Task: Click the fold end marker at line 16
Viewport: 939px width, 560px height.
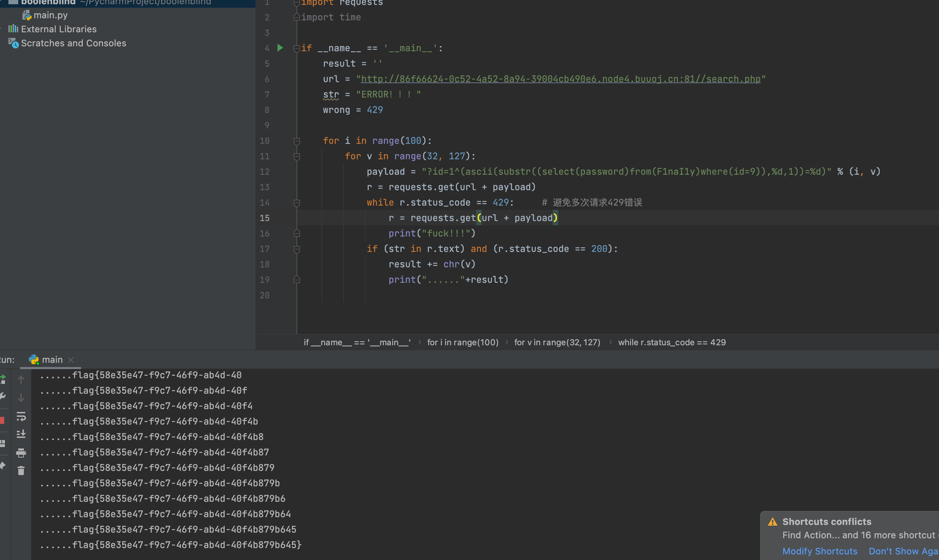Action: 297,234
